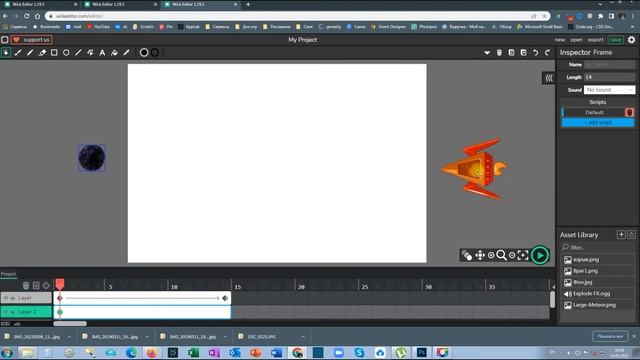
Task: Select the Layer row in the timeline
Action: coord(26,298)
